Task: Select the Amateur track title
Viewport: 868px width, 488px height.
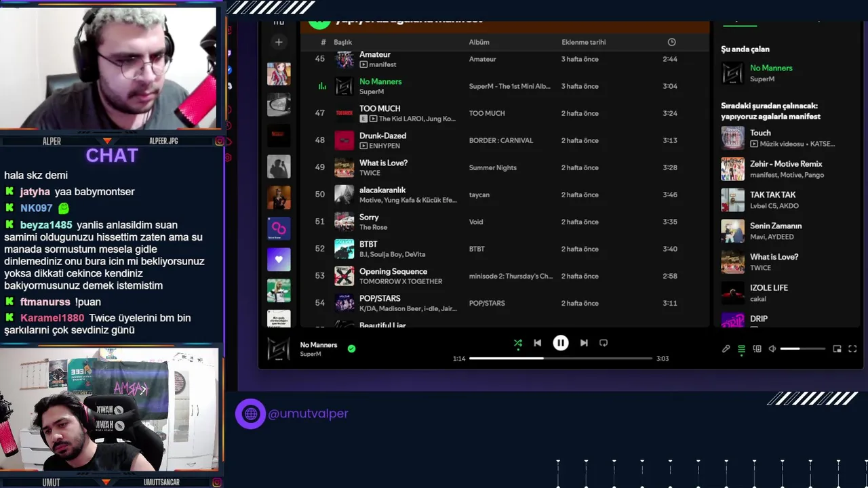Action: (x=375, y=54)
